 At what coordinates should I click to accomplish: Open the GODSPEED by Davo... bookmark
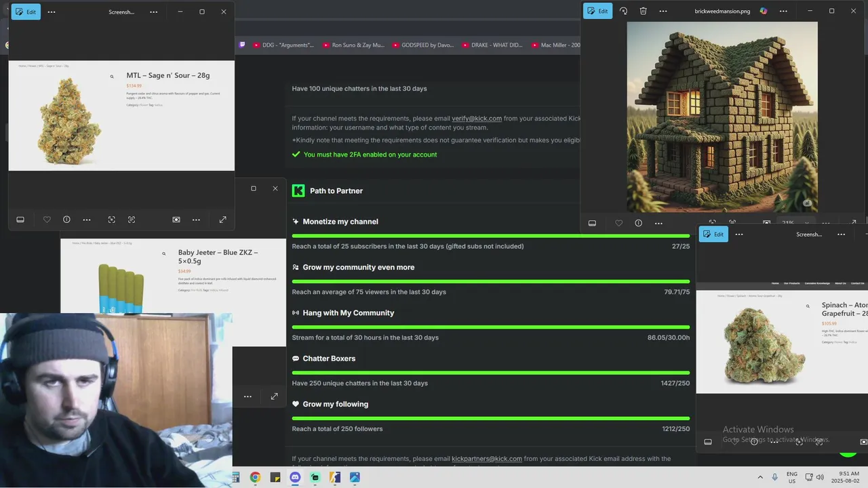(x=422, y=45)
